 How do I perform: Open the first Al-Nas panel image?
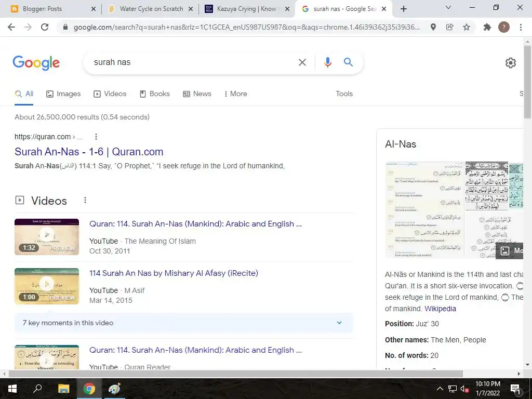[425, 210]
